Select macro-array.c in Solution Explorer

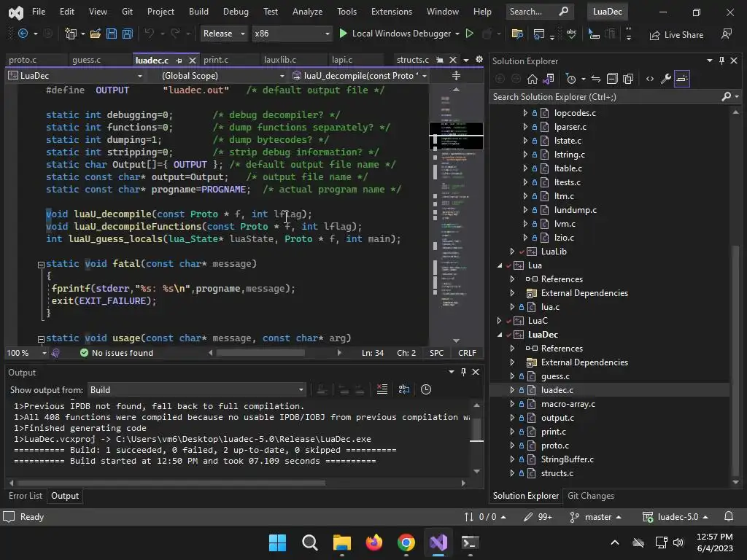(568, 404)
